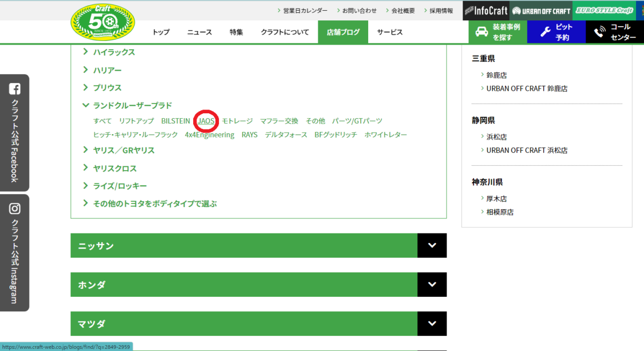Click the JAOS link under Prado
The image size is (644, 351).
(206, 121)
